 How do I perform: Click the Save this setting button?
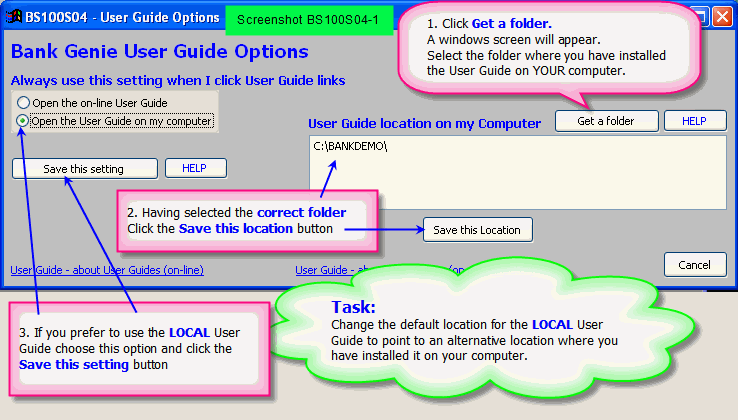85,169
